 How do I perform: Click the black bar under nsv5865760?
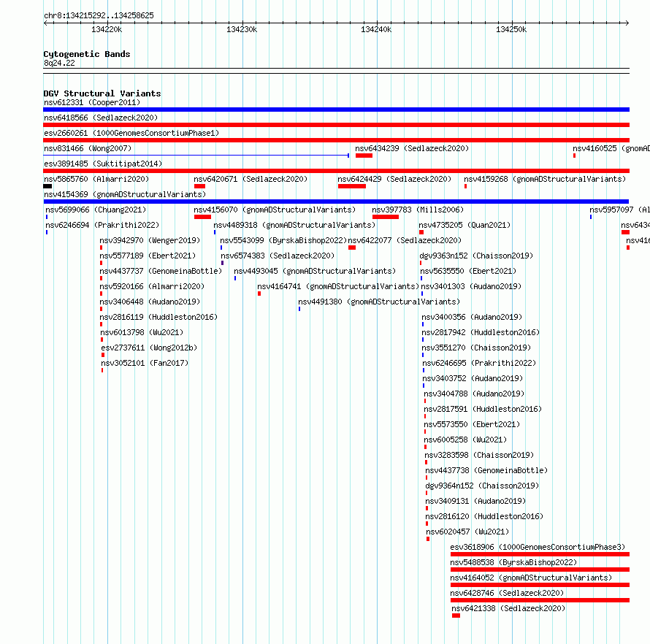[x=47, y=186]
